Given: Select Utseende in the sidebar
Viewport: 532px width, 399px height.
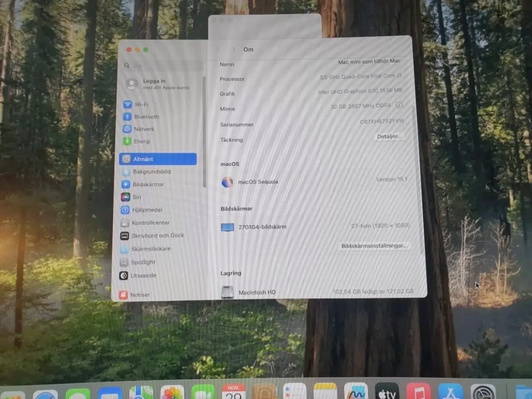Looking at the screenshot, I should pos(144,276).
